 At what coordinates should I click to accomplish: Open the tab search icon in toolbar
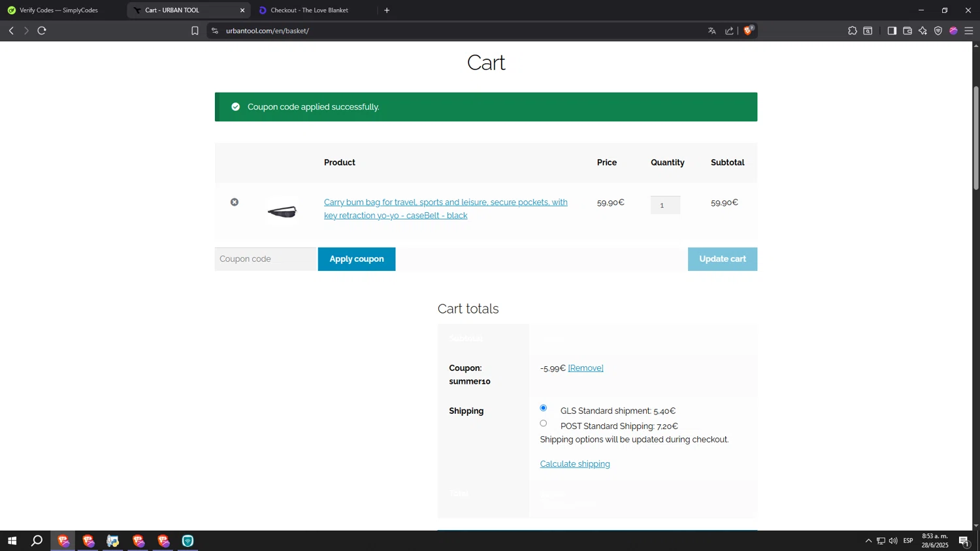click(x=868, y=31)
